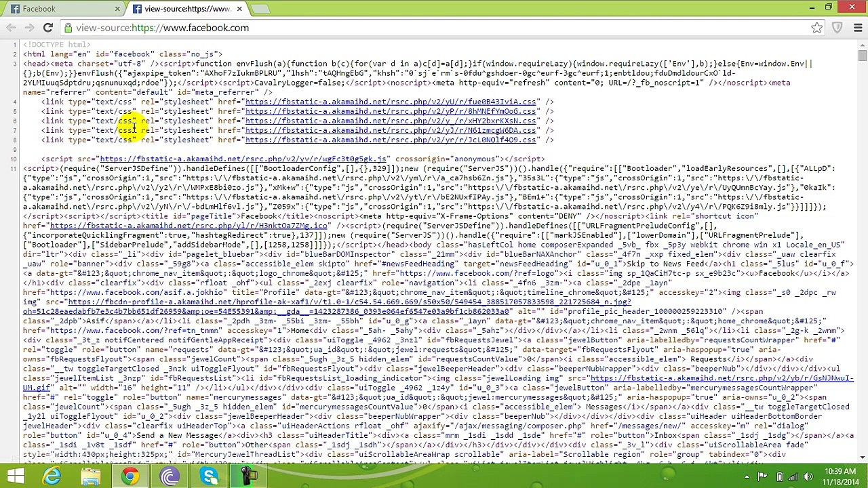The image size is (868, 488).
Task: Open the Action Center flag icon
Action: pyautogui.click(x=762, y=476)
